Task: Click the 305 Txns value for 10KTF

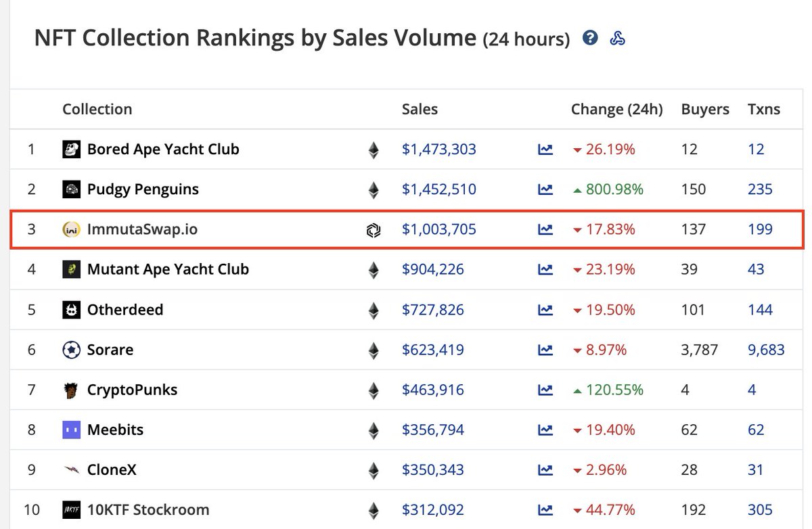Action: coord(760,509)
